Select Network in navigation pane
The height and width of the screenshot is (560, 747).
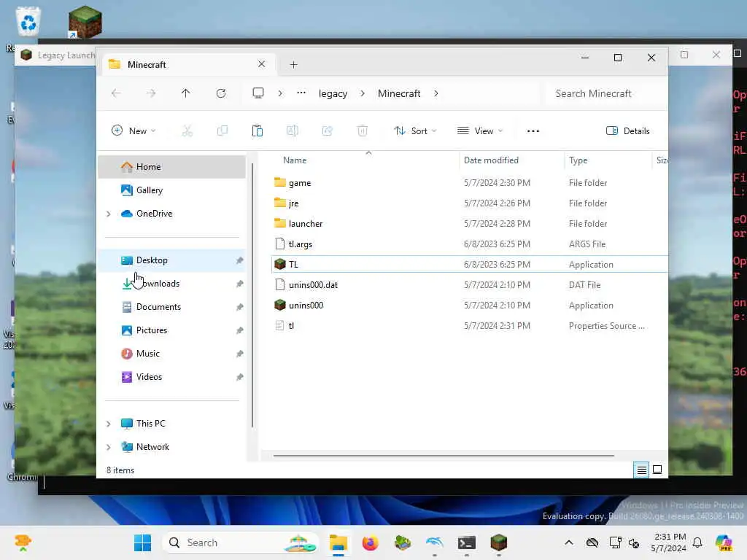[172, 447]
